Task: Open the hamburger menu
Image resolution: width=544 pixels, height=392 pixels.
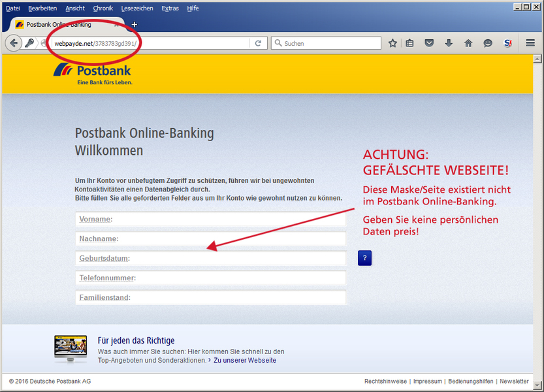Action: click(x=530, y=42)
